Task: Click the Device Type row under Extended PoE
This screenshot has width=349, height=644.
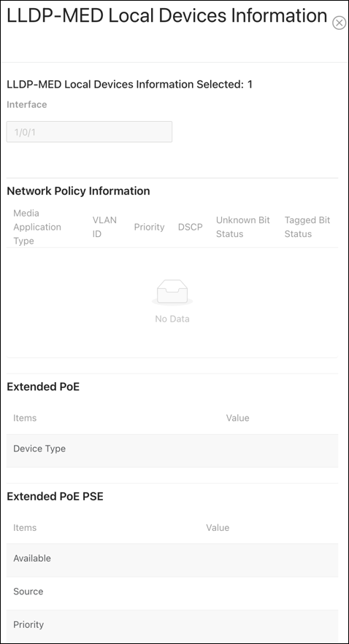Action: click(172, 451)
